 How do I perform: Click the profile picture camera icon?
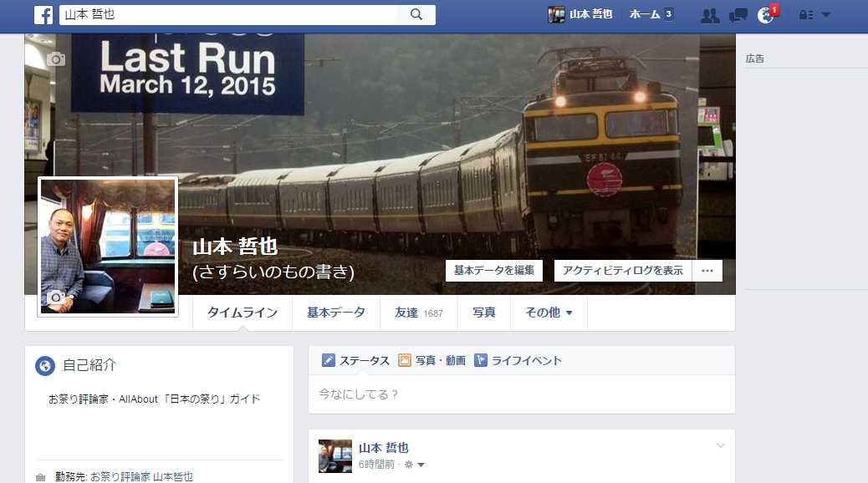(x=56, y=297)
